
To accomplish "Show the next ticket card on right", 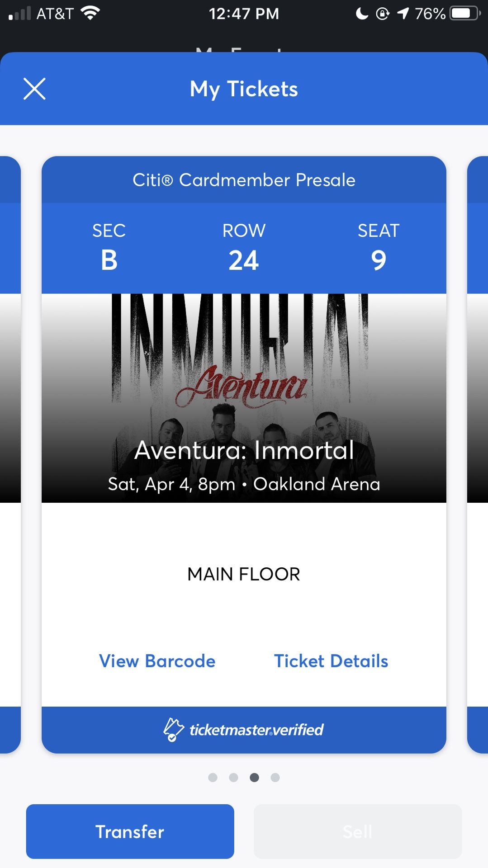I will click(x=478, y=452).
